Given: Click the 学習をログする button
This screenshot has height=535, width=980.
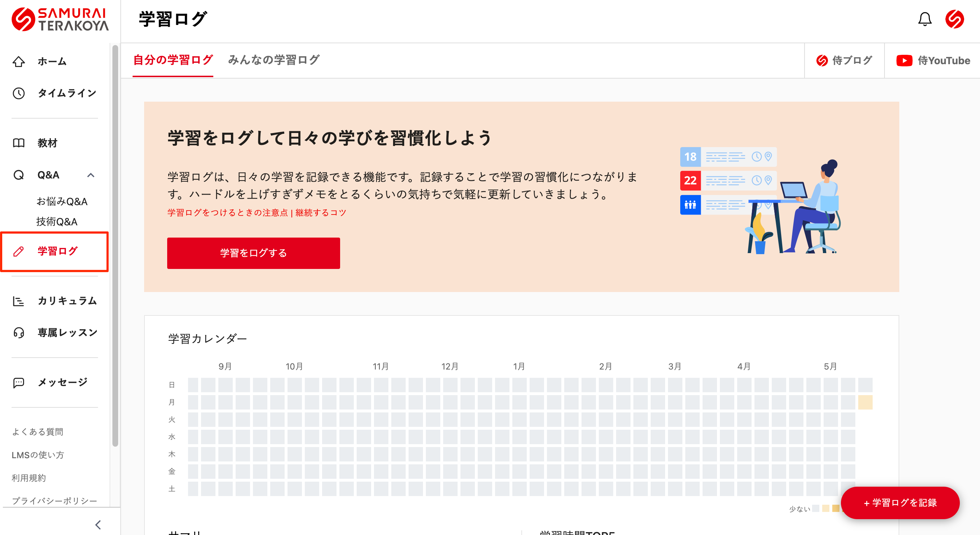Looking at the screenshot, I should pos(253,253).
